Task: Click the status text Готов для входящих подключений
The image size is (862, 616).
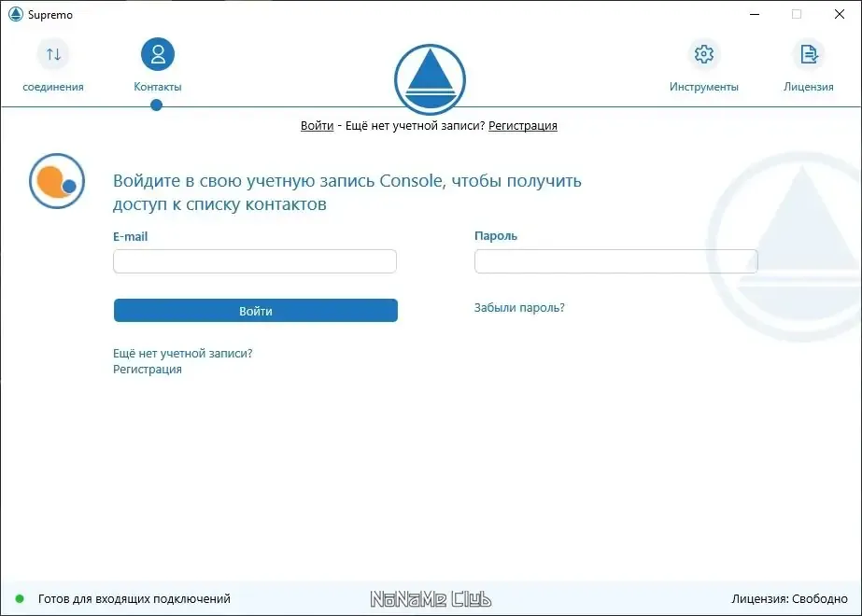Action: (x=134, y=598)
